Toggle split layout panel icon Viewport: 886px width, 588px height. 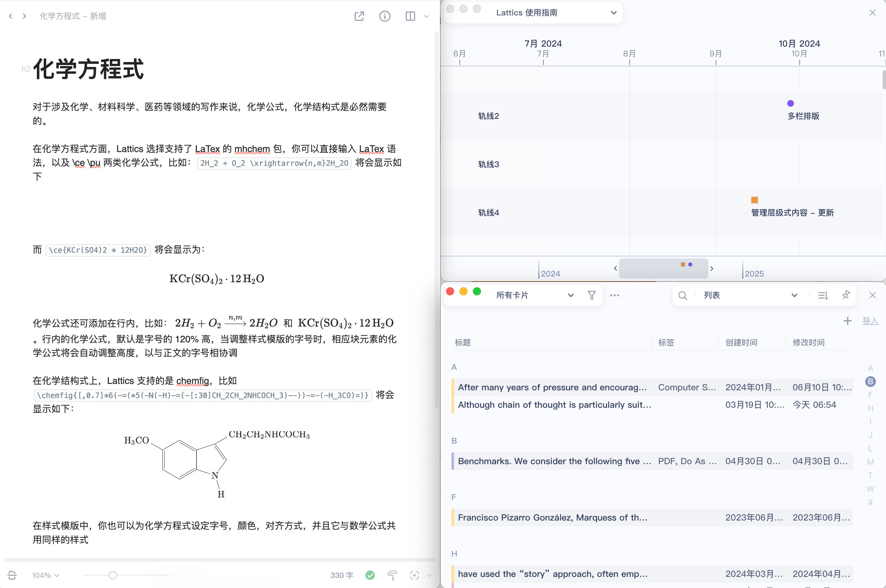410,16
